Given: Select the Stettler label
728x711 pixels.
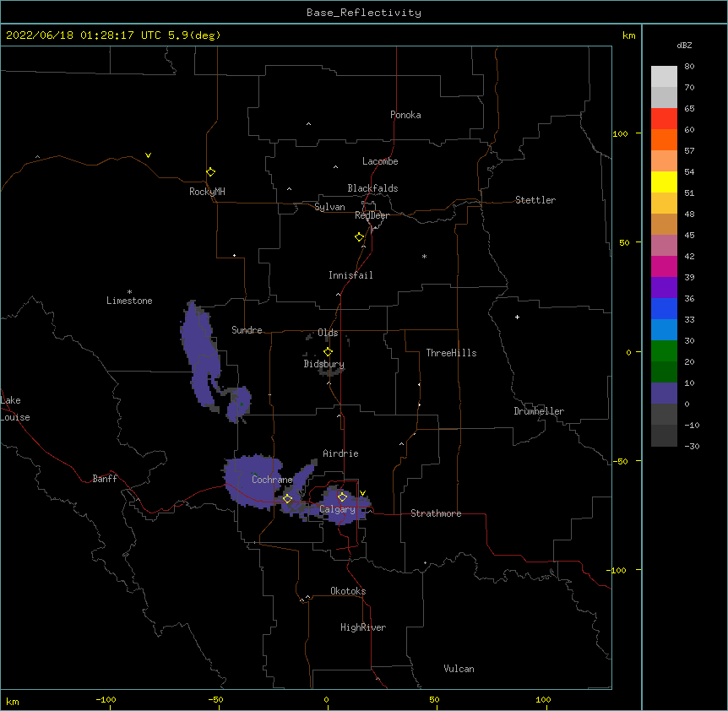Looking at the screenshot, I should 535,200.
